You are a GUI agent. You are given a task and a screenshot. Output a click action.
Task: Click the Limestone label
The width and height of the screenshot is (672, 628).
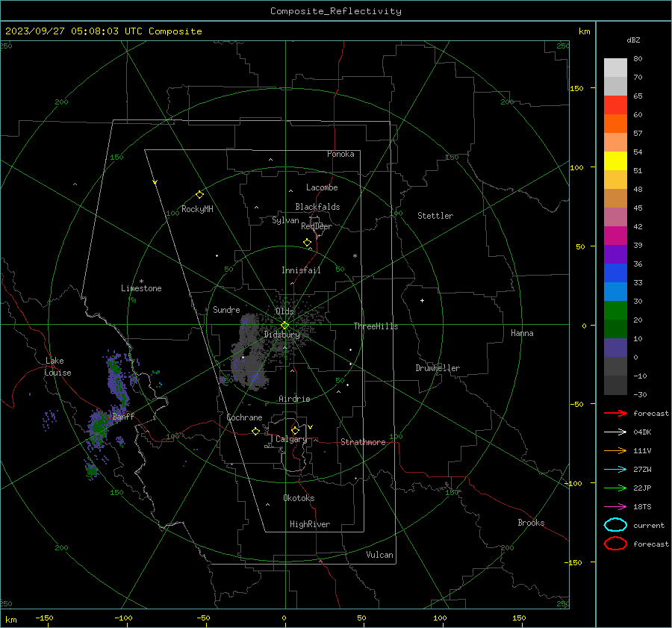click(141, 288)
